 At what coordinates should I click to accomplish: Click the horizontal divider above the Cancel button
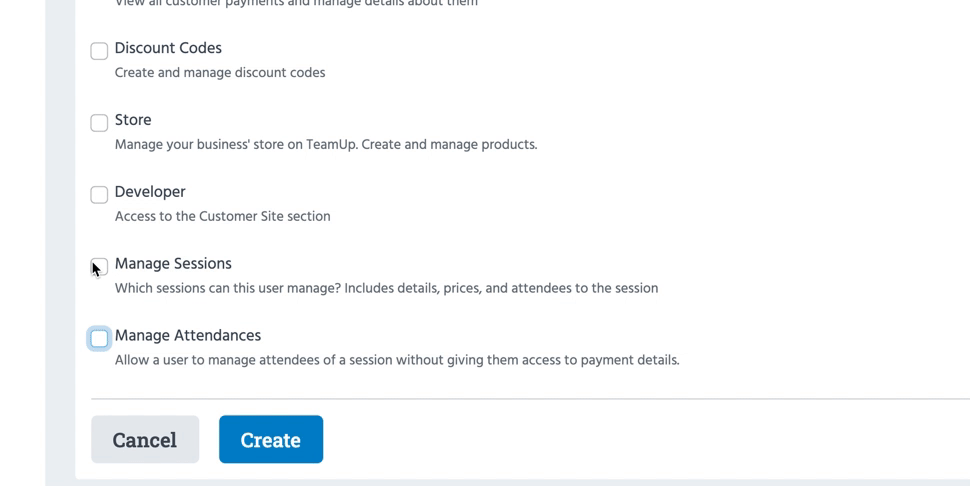530,399
